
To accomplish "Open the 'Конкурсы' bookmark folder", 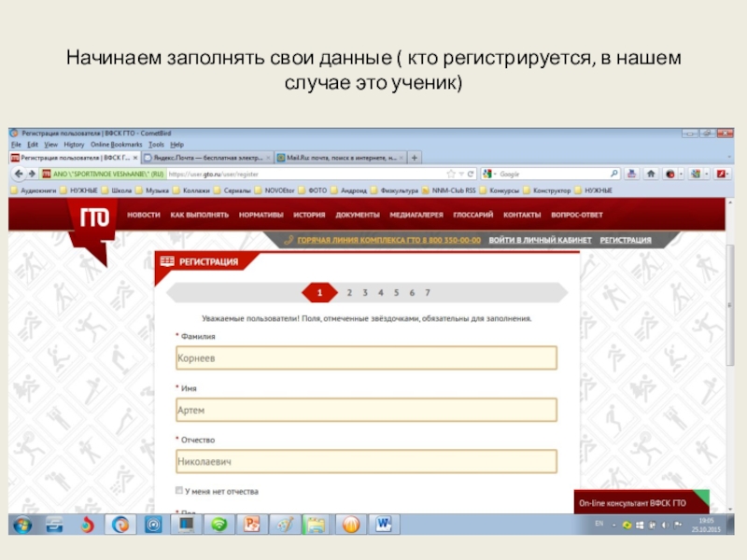I will (x=500, y=189).
